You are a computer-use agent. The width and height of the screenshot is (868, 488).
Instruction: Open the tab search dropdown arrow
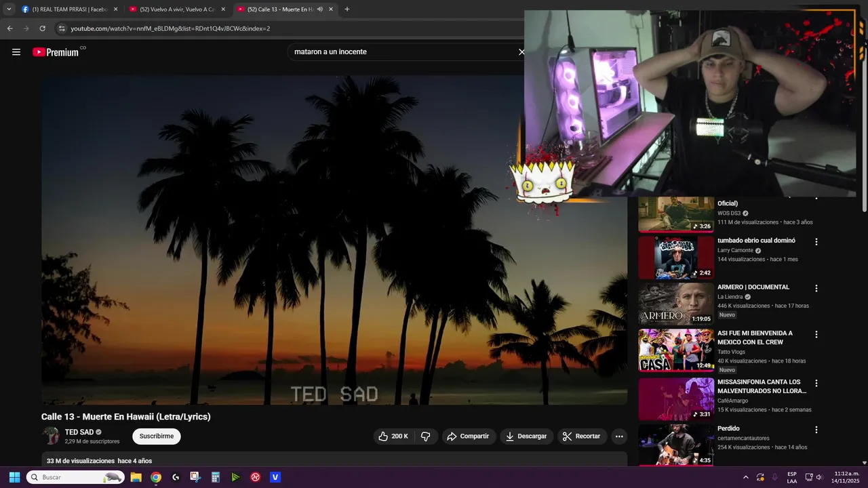[9, 9]
